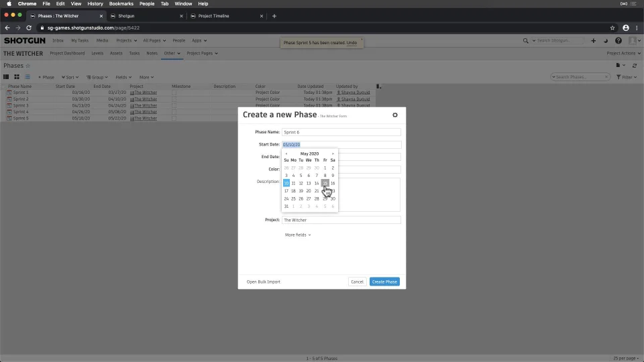Open the Apps dropdown
Image resolution: width=644 pixels, height=362 pixels.
coord(199,41)
